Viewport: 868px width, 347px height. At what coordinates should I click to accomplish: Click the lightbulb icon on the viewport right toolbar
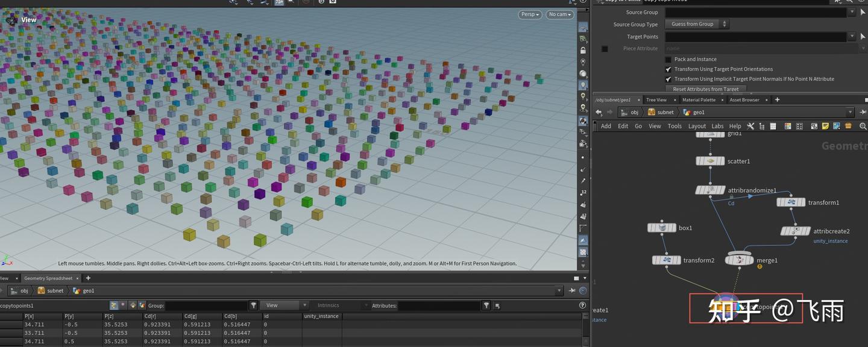(x=583, y=84)
